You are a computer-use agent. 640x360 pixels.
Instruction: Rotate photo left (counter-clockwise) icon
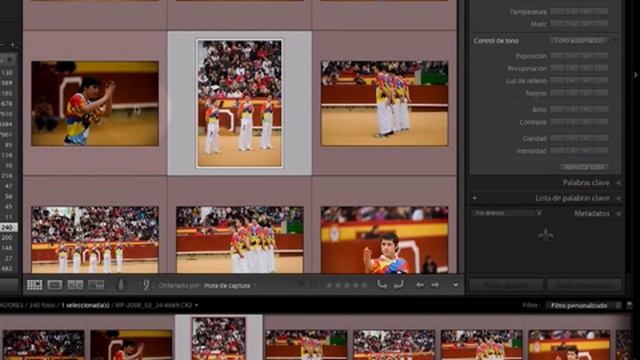pyautogui.click(x=382, y=284)
